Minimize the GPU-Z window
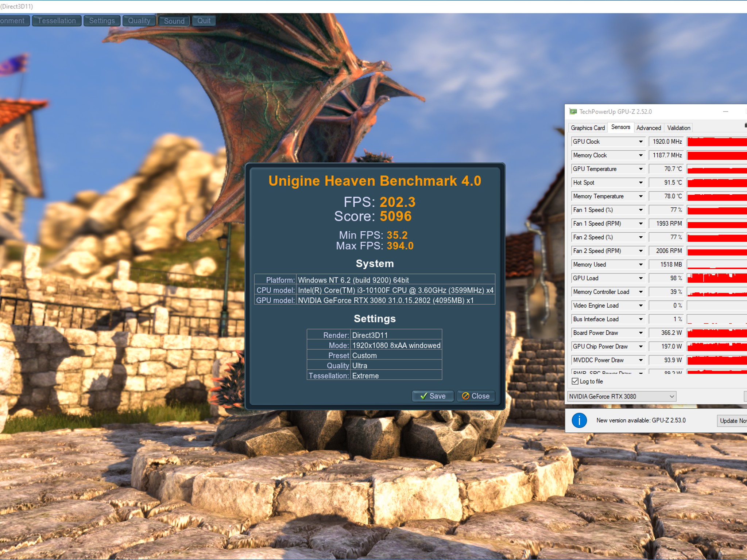This screenshot has width=747, height=560. pyautogui.click(x=726, y=112)
